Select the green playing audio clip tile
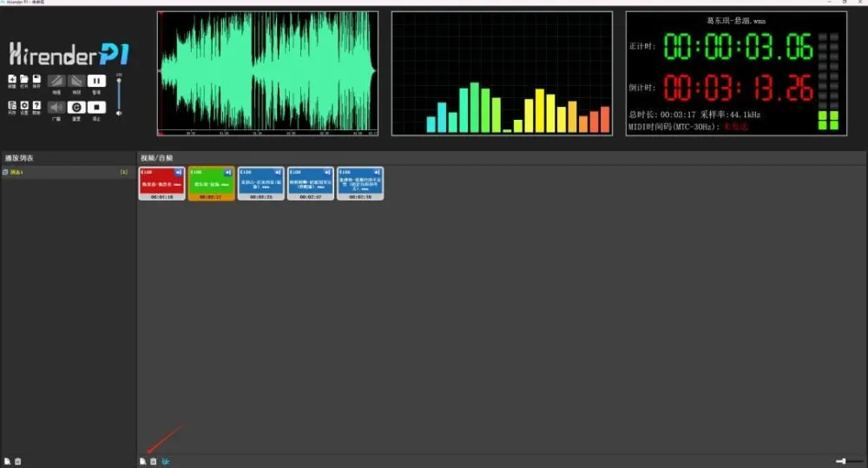 (212, 183)
